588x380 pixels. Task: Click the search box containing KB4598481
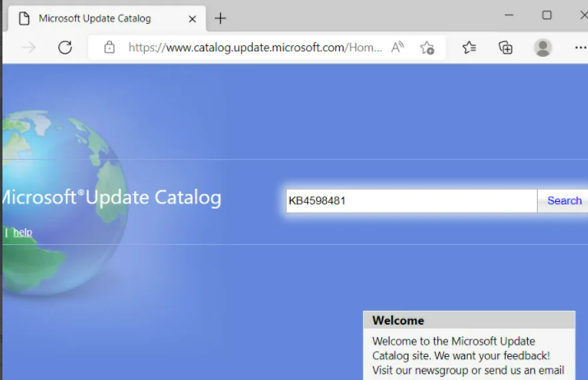pos(412,201)
